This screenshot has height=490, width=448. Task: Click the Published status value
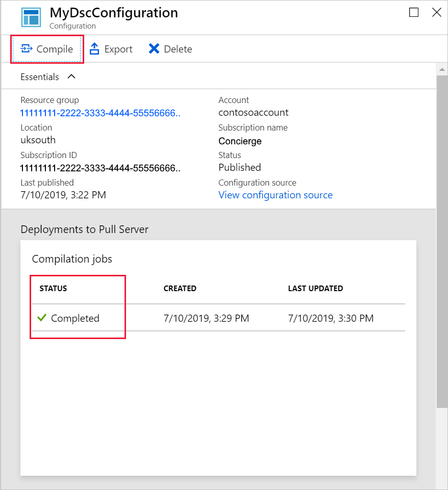pos(240,168)
